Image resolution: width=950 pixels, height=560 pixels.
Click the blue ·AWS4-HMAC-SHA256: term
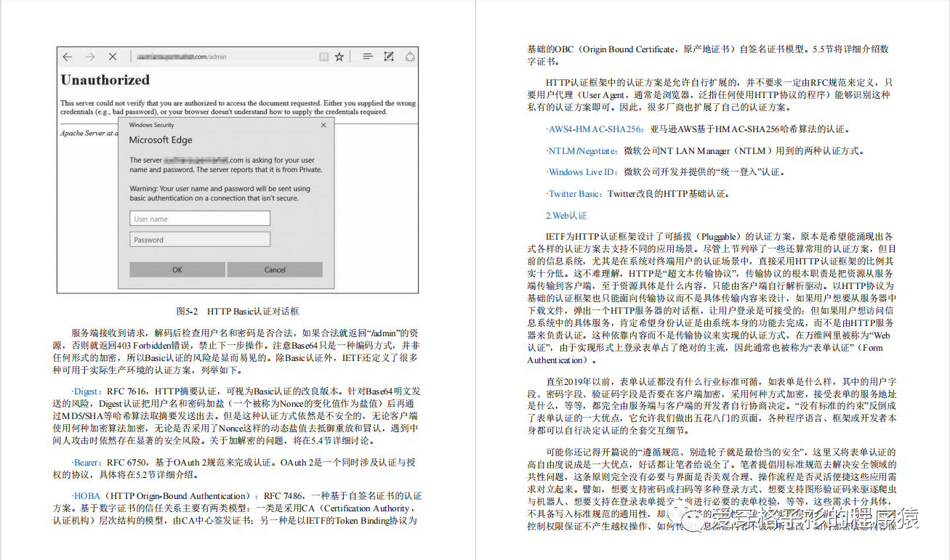point(595,129)
